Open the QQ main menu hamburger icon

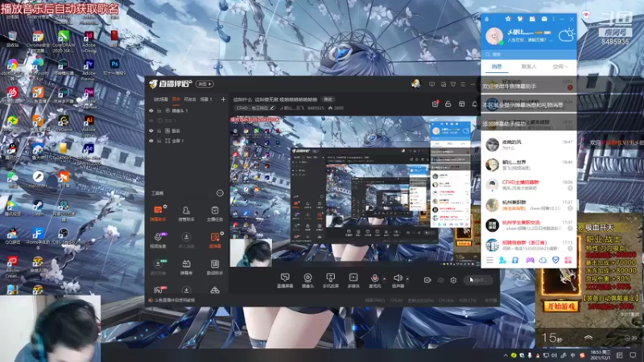tap(489, 260)
